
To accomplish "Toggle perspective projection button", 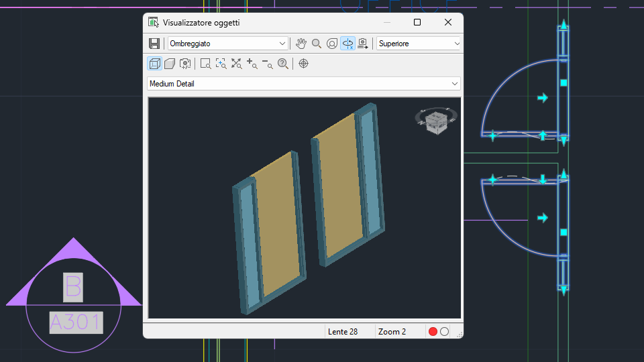I will coord(170,64).
